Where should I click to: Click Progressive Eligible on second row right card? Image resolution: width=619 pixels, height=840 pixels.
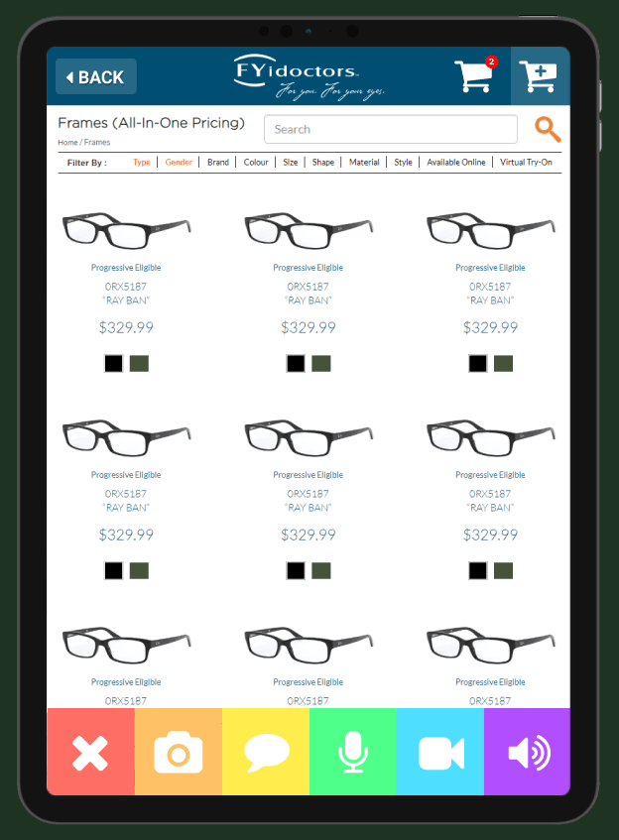(490, 475)
